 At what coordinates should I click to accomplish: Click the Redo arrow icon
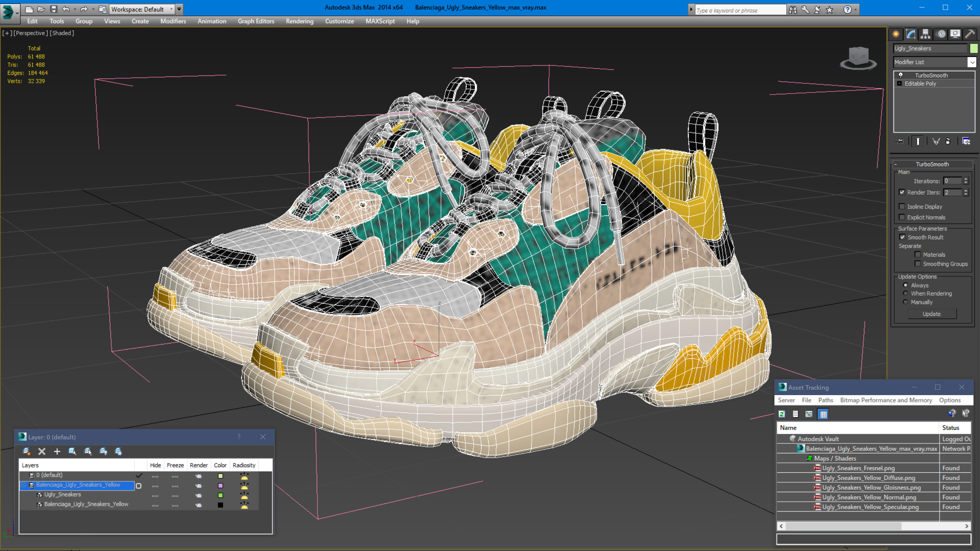pos(84,9)
